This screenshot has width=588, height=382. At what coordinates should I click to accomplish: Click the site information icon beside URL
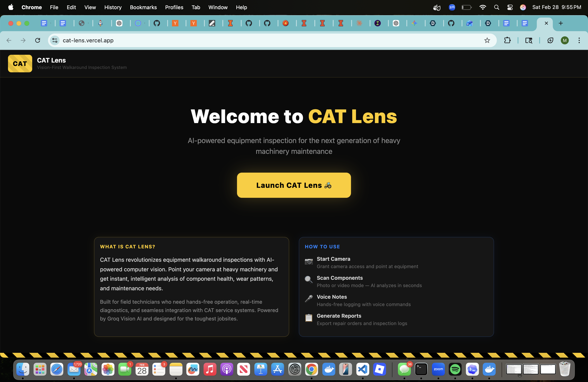[55, 40]
